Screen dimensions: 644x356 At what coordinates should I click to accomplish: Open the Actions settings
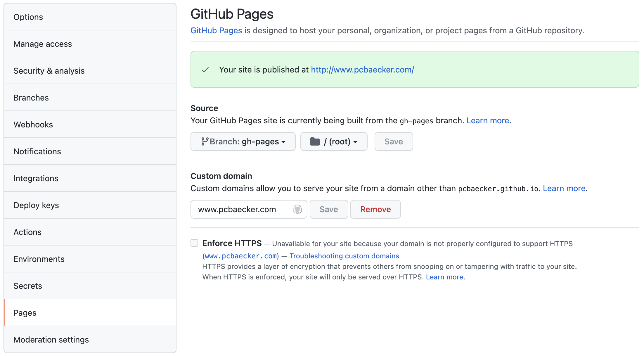(x=90, y=232)
